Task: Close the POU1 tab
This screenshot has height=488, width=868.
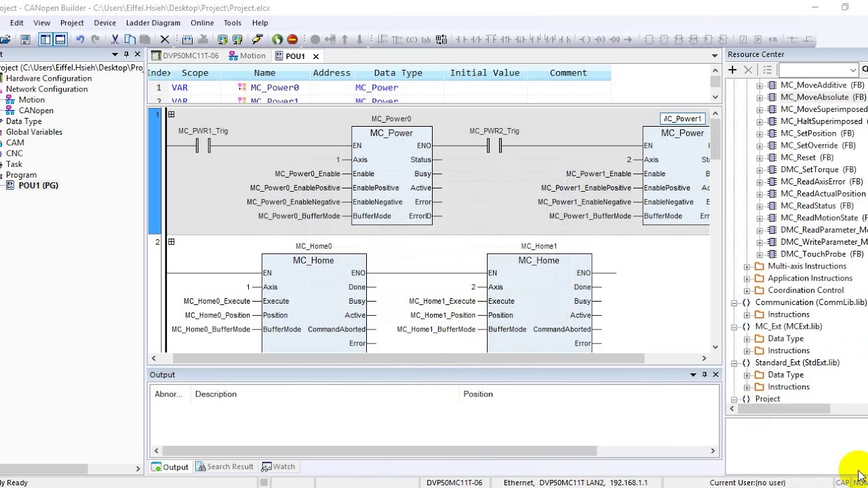Action: 315,56
